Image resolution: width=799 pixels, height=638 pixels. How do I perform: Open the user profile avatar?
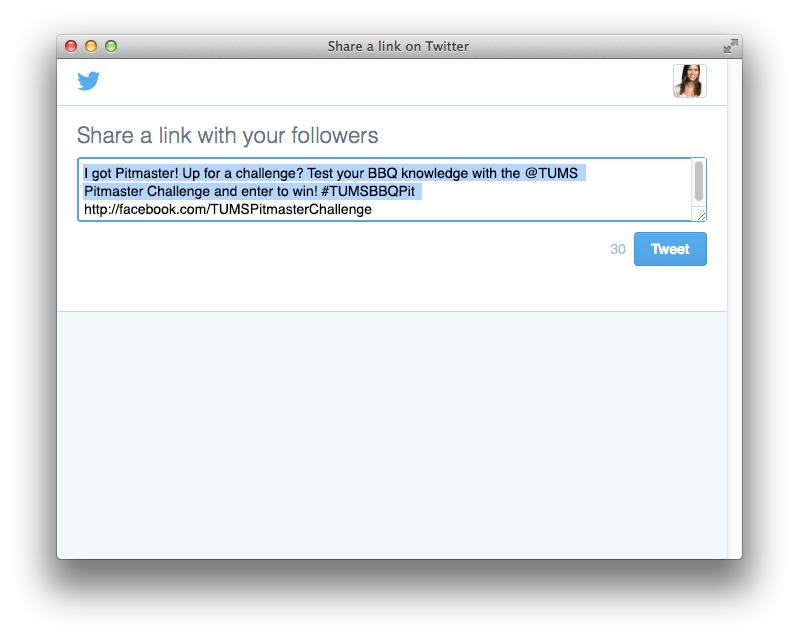pos(689,81)
